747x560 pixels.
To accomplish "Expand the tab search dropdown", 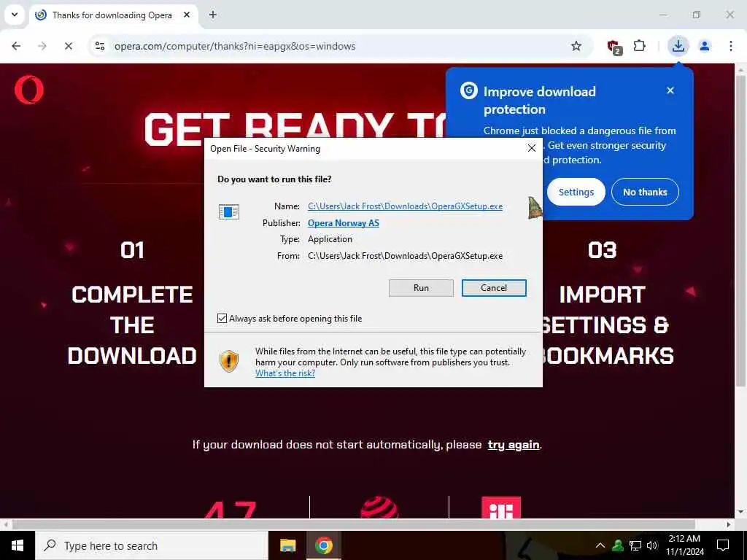I will tap(15, 15).
